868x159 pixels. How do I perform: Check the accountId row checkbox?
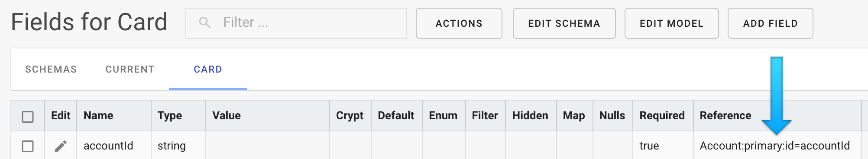(28, 146)
